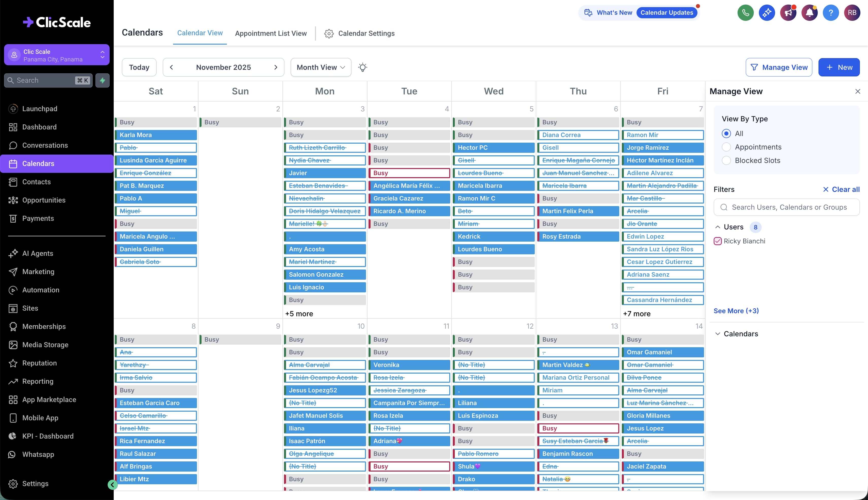Click the blue New button
This screenshot has width=868, height=500.
pos(839,67)
